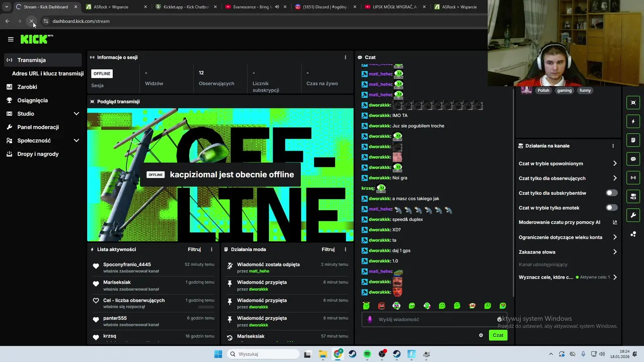Open Windows Start menu
The width and height of the screenshot is (644, 362).
[218, 354]
